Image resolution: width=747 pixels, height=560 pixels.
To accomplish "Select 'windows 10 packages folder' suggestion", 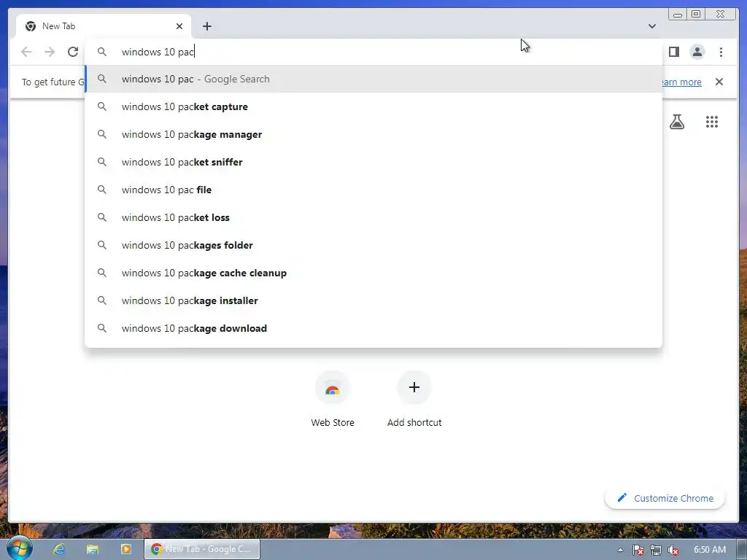I will pyautogui.click(x=373, y=245).
